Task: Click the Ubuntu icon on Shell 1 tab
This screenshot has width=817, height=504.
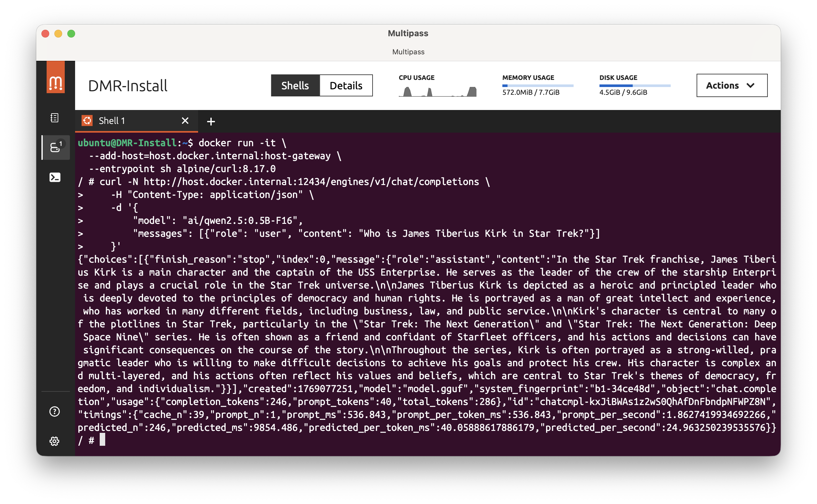Action: coord(87,121)
